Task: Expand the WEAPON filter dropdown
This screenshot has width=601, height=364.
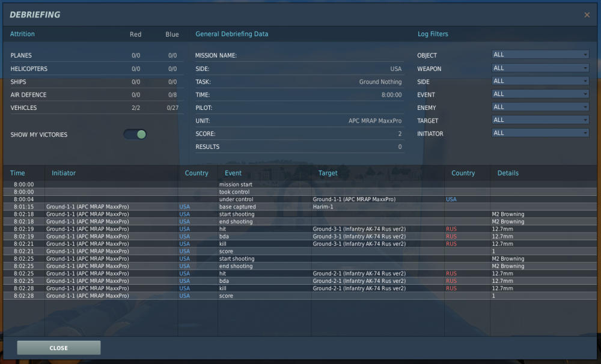Action: pos(540,68)
